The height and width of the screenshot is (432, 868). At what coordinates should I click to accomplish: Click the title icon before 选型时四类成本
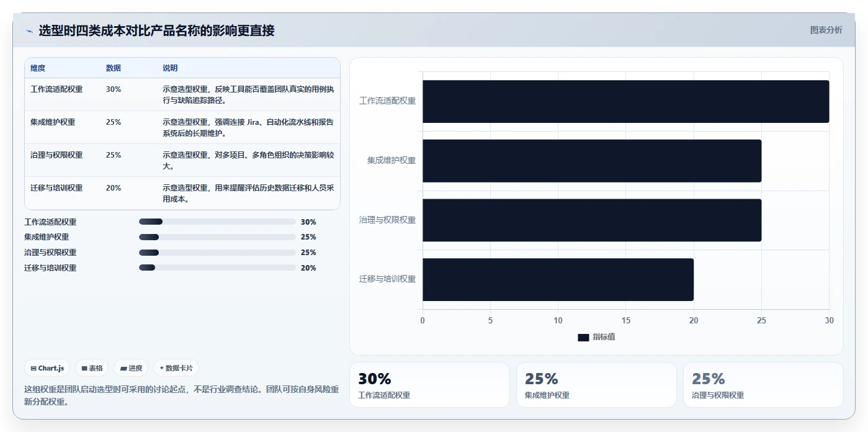tap(29, 31)
